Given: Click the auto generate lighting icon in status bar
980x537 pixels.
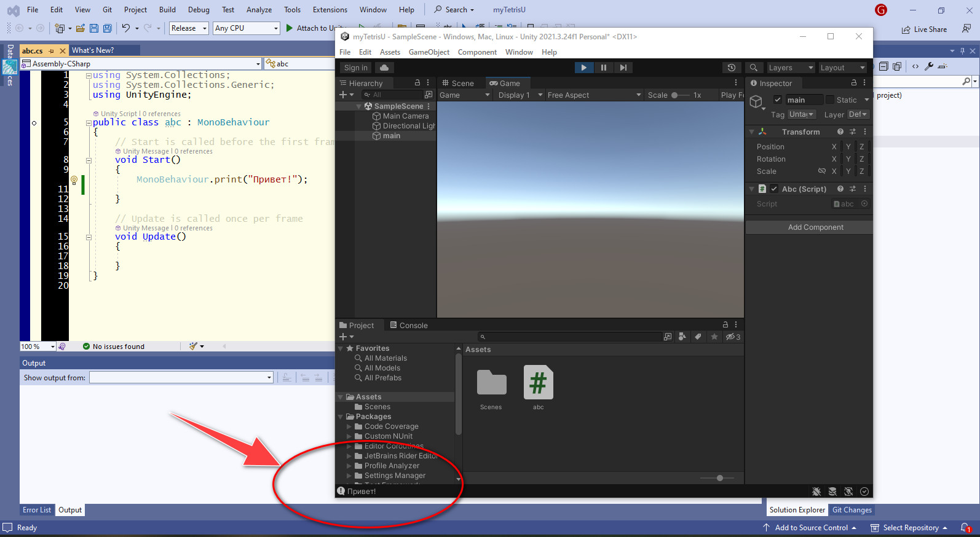Looking at the screenshot, I should coord(848,492).
